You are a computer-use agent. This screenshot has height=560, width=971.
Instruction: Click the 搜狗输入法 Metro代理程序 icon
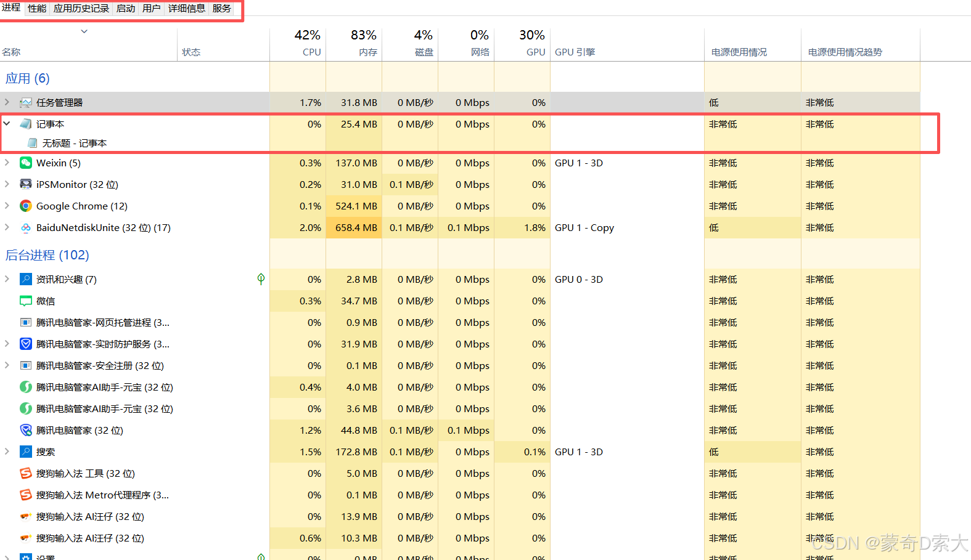click(x=26, y=495)
